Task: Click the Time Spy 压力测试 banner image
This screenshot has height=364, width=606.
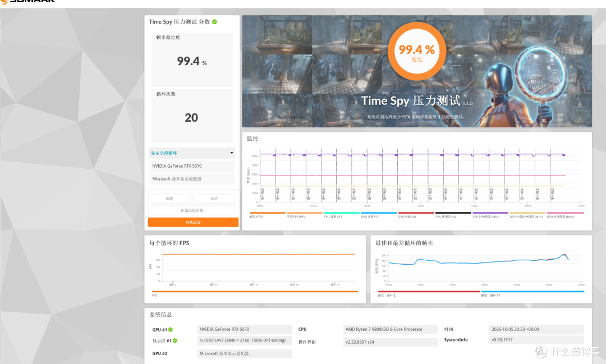Action: click(416, 71)
